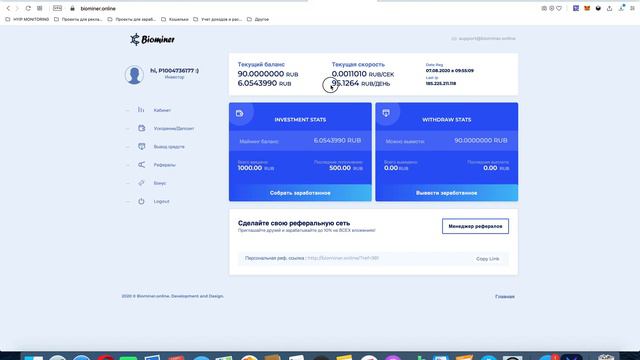Click the black round extension icon
Screen dimensions: 640x360
598,8
